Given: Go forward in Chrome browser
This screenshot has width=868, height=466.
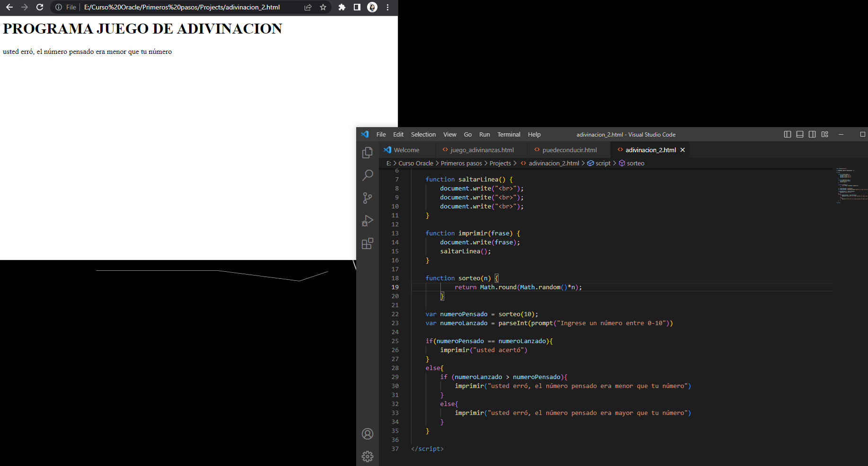Looking at the screenshot, I should 25,7.
